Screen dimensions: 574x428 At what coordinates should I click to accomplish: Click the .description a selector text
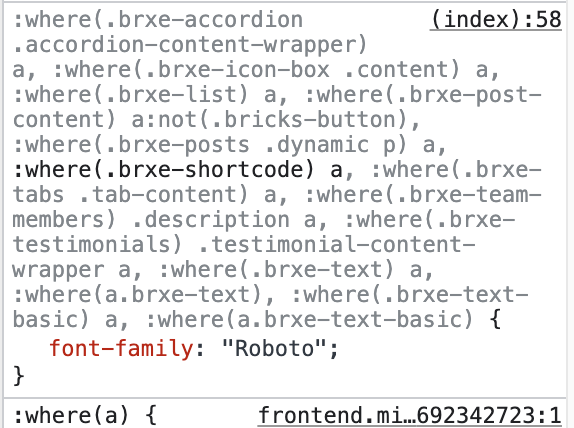224,220
